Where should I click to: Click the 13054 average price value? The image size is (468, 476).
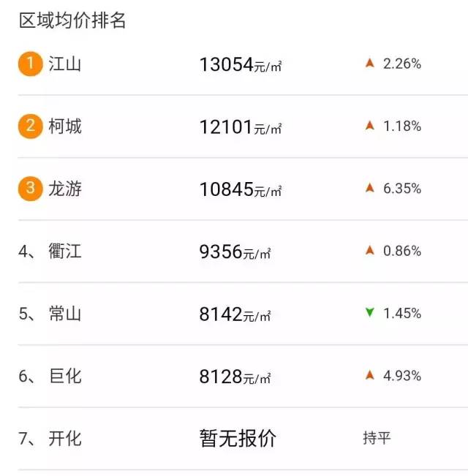point(226,64)
